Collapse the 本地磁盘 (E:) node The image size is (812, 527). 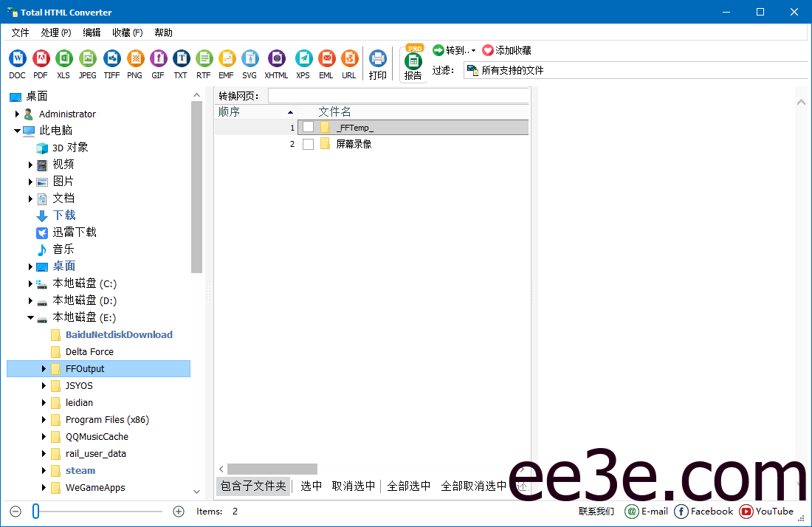[30, 317]
